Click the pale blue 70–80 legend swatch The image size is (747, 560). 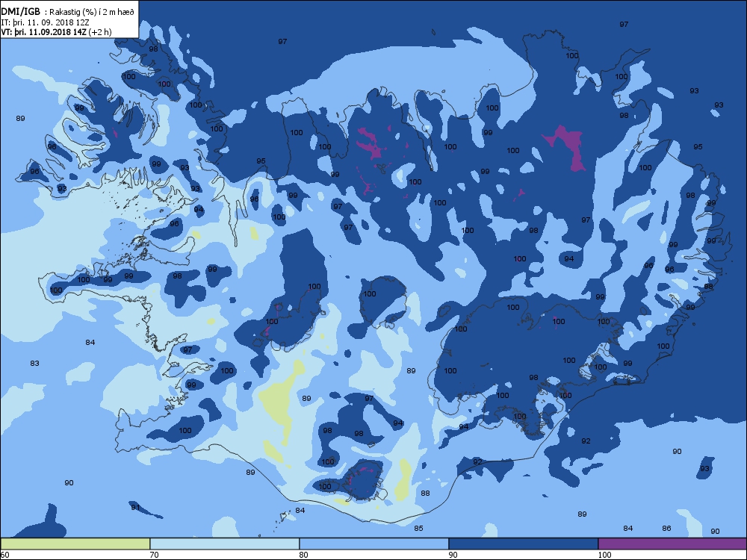[x=224, y=544]
